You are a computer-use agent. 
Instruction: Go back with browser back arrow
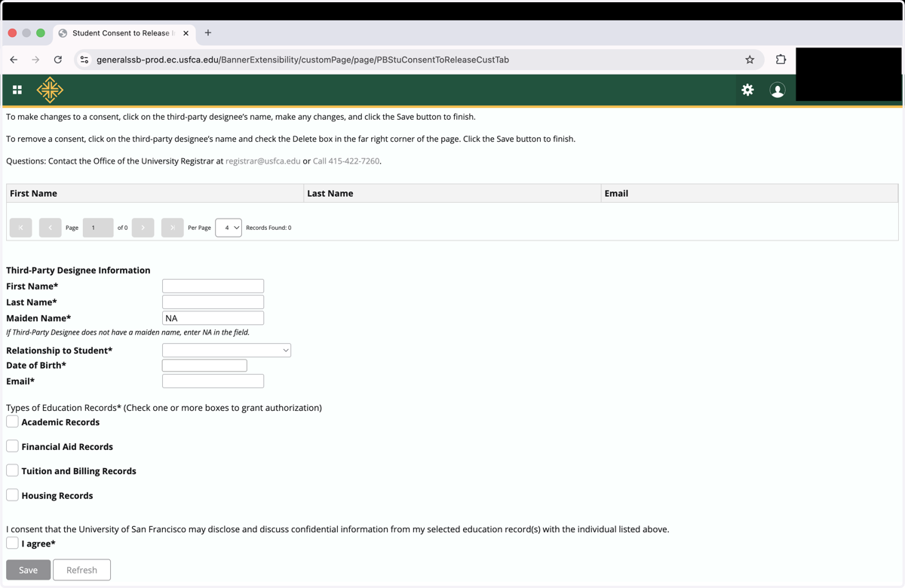tap(14, 60)
